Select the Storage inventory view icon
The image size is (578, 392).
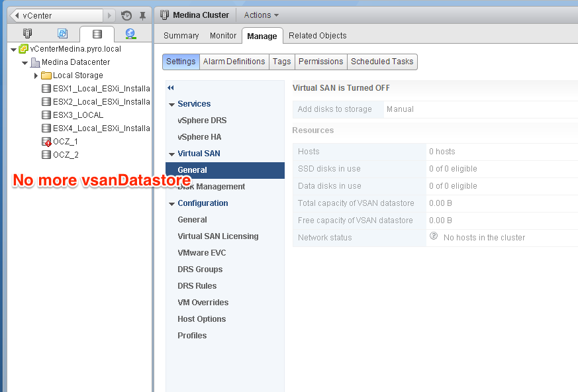pos(97,34)
